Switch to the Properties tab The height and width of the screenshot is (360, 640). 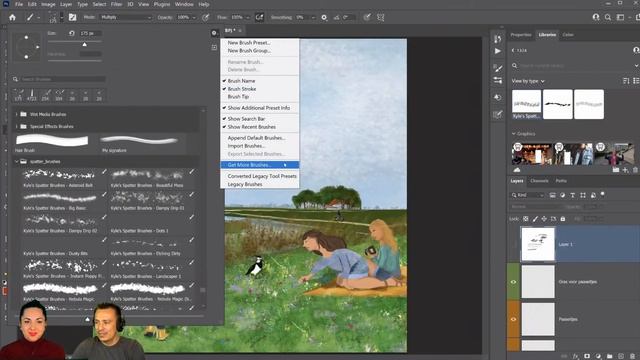point(521,35)
